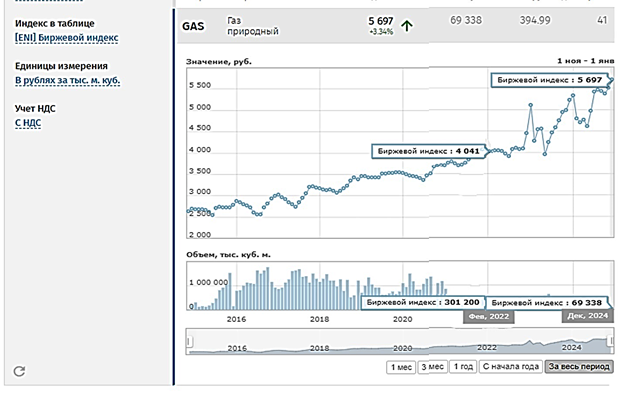The height and width of the screenshot is (402, 624).
Task: Open the units selector В рублях за тыс. м. куб.
Action: tap(67, 79)
